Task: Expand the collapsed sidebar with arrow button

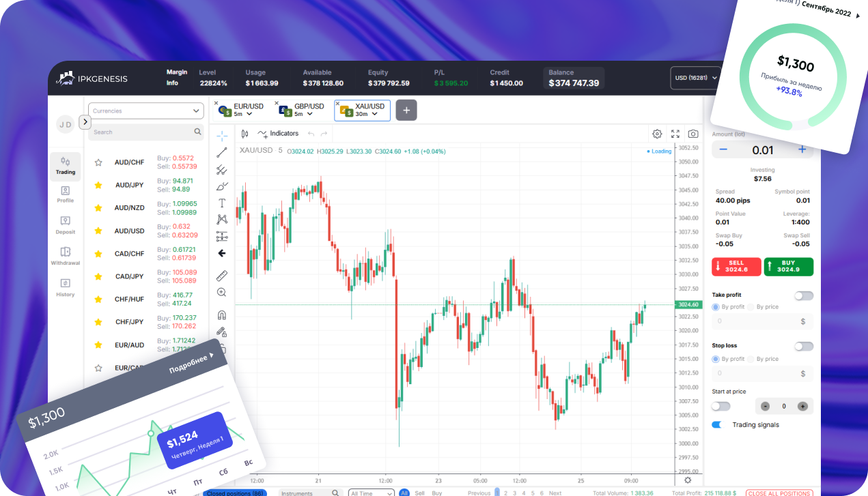Action: (x=85, y=122)
